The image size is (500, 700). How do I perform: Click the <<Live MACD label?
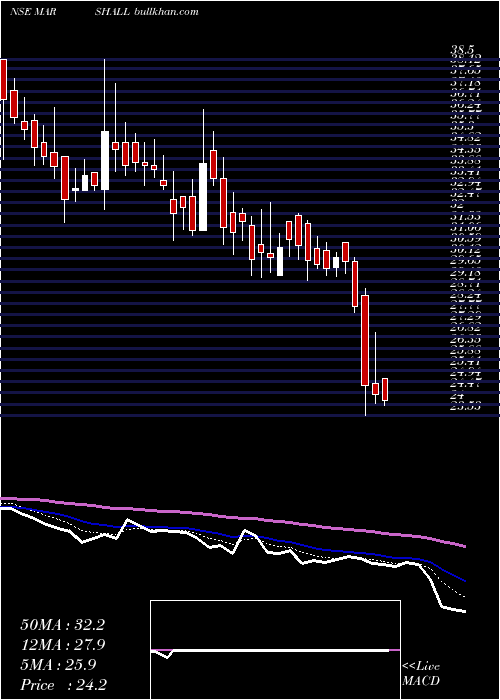tap(421, 674)
